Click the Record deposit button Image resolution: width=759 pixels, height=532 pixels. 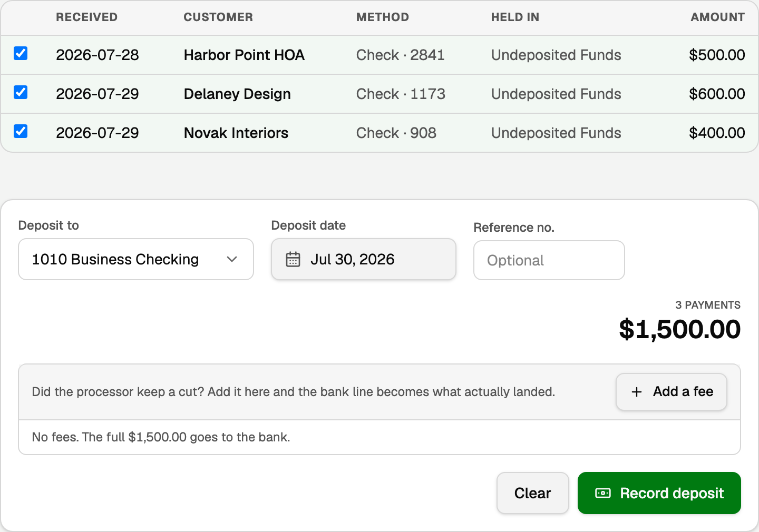(659, 493)
